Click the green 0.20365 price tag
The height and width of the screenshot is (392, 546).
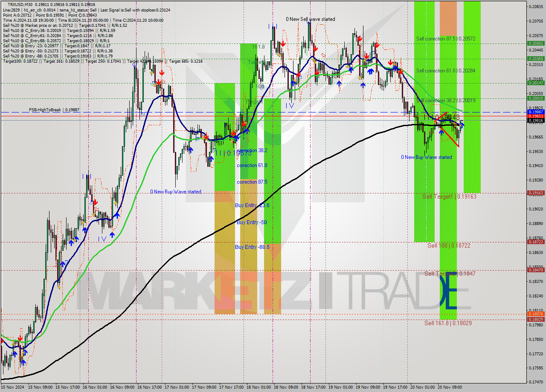tap(536, 59)
